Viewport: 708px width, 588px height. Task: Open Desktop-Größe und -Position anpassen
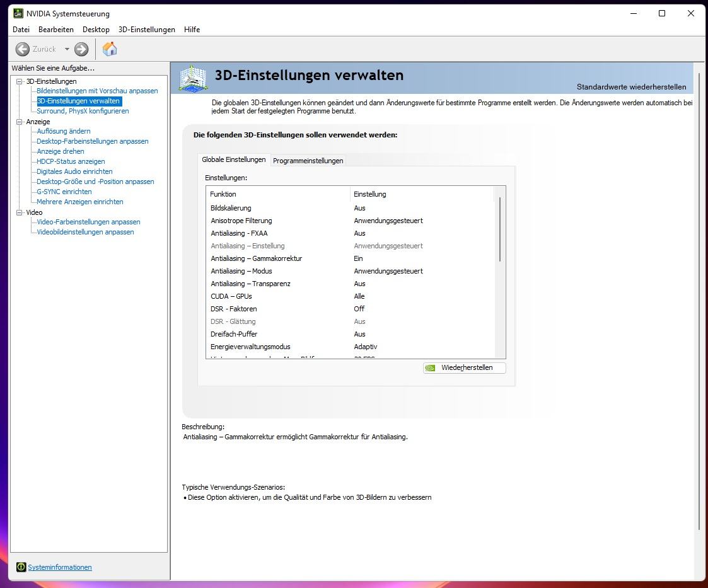pos(95,182)
